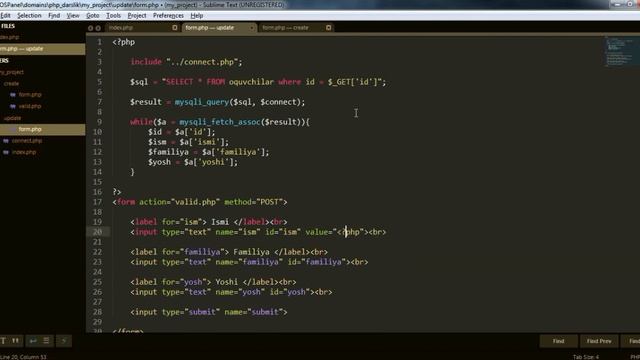The width and height of the screenshot is (640, 360).
Task: Click Line 20, Column 53 status text
Action: pyautogui.click(x=23, y=357)
